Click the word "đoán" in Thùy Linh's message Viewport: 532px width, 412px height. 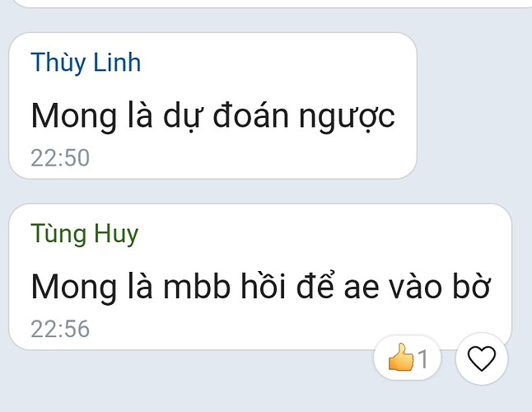250,115
